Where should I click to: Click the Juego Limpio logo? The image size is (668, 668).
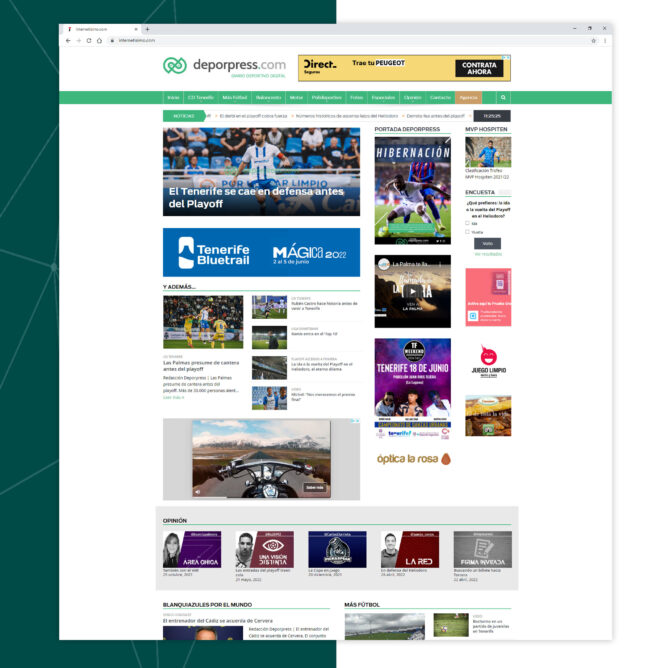pyautogui.click(x=489, y=361)
